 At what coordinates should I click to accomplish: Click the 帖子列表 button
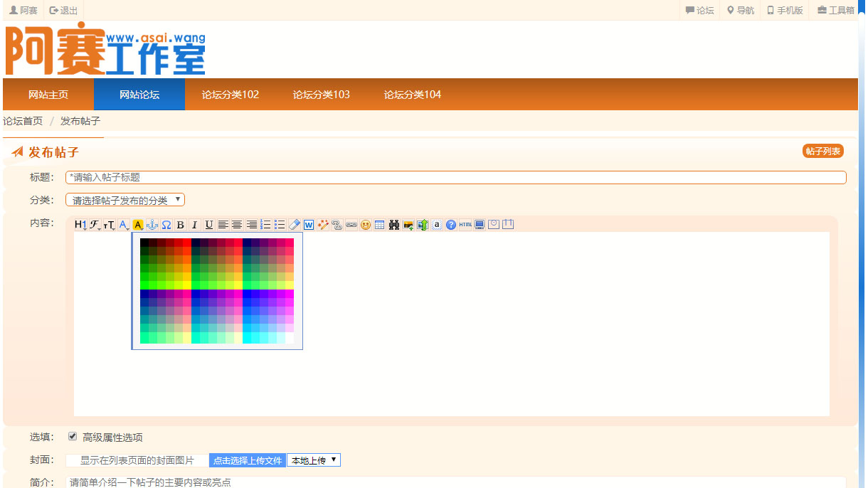click(x=823, y=151)
